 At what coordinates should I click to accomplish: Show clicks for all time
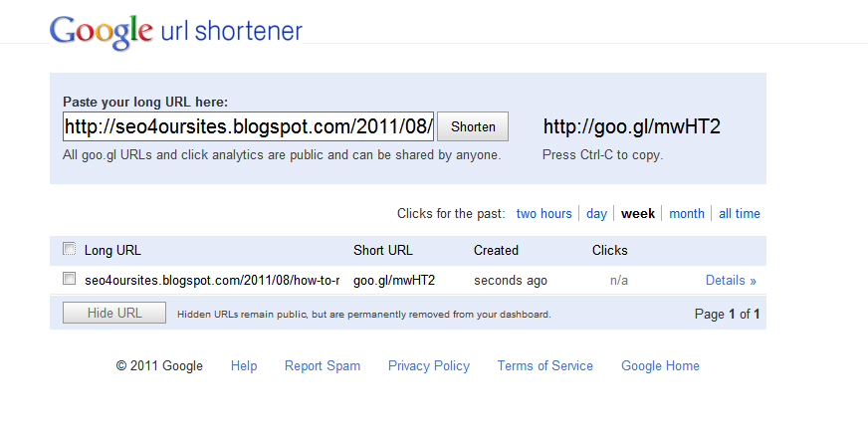[739, 214]
